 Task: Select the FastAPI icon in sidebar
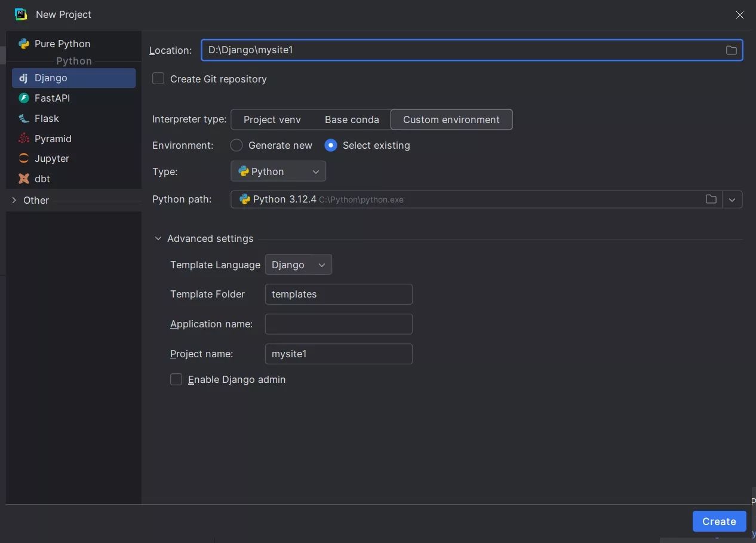coord(24,98)
